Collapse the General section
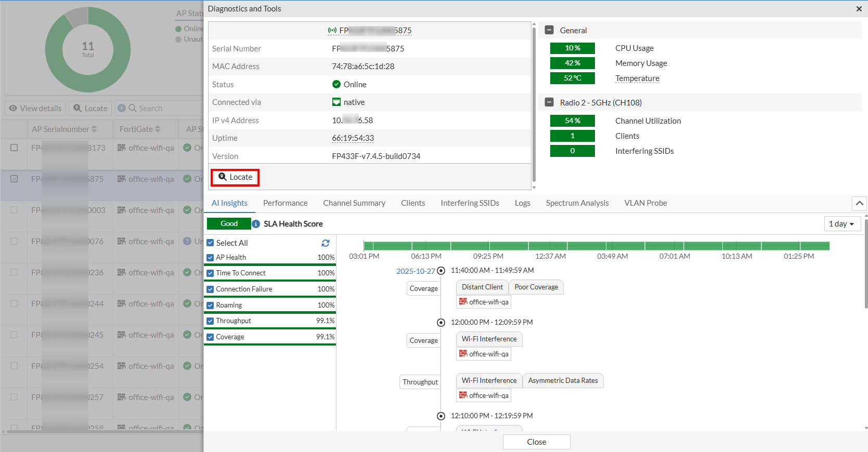The height and width of the screenshot is (452, 868). [x=549, y=30]
